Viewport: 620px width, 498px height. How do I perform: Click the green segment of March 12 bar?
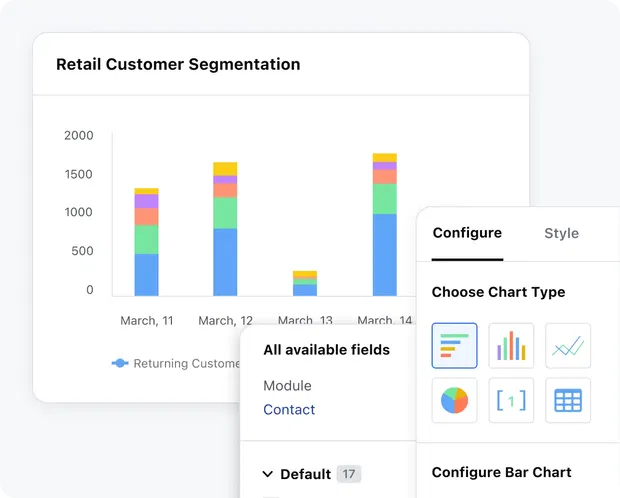coord(225,213)
